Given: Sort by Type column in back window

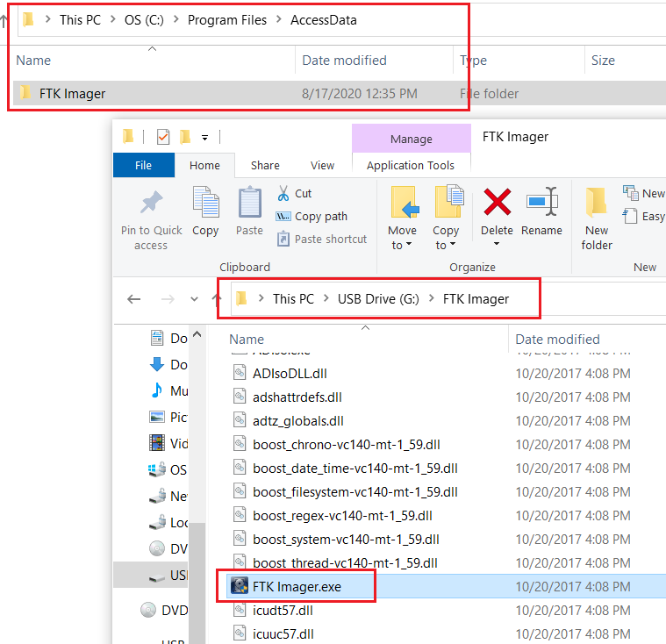Looking at the screenshot, I should 473,61.
